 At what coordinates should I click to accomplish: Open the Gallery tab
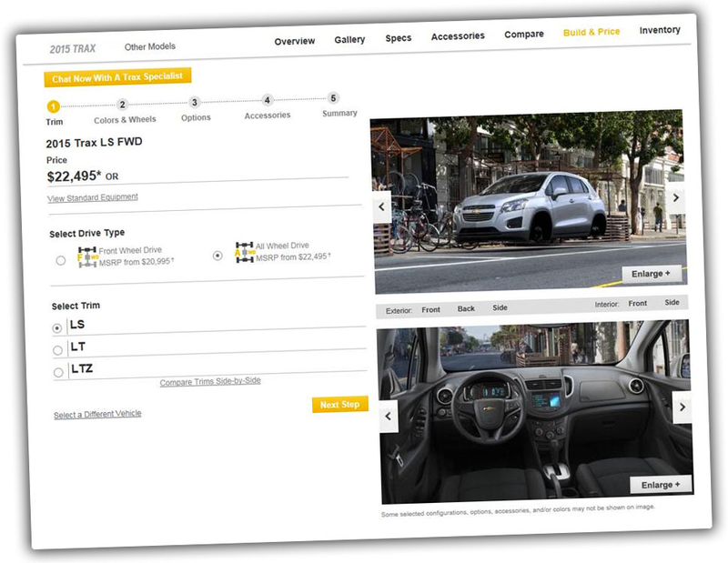pyautogui.click(x=349, y=39)
